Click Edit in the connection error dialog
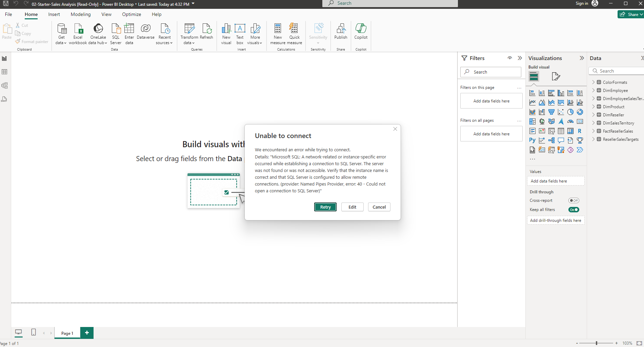Screen dimensions: 644x347 pos(353,207)
